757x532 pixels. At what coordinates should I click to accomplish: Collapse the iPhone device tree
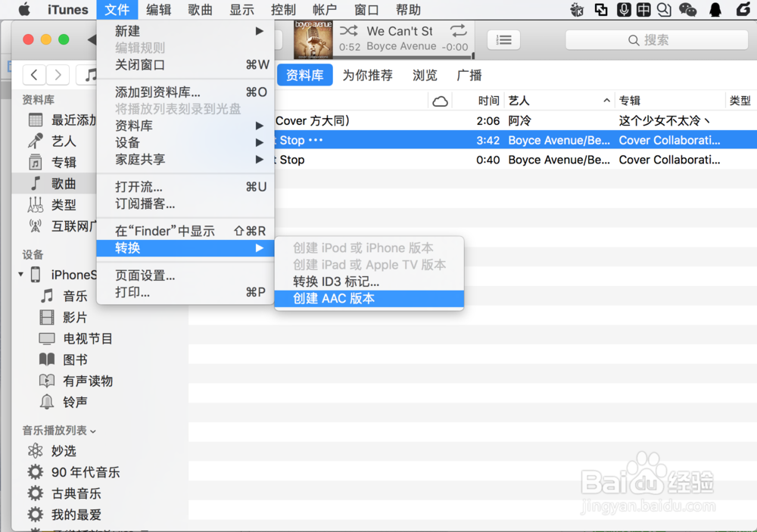20,275
